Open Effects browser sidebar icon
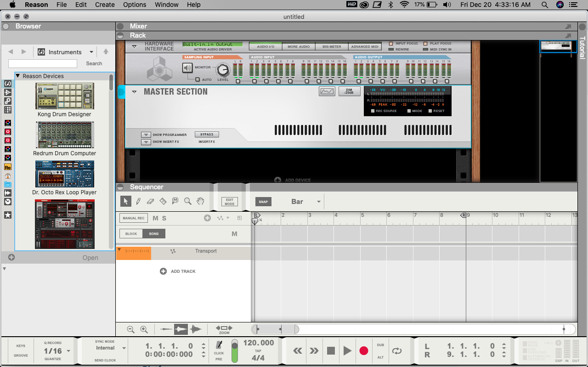 tap(8, 92)
